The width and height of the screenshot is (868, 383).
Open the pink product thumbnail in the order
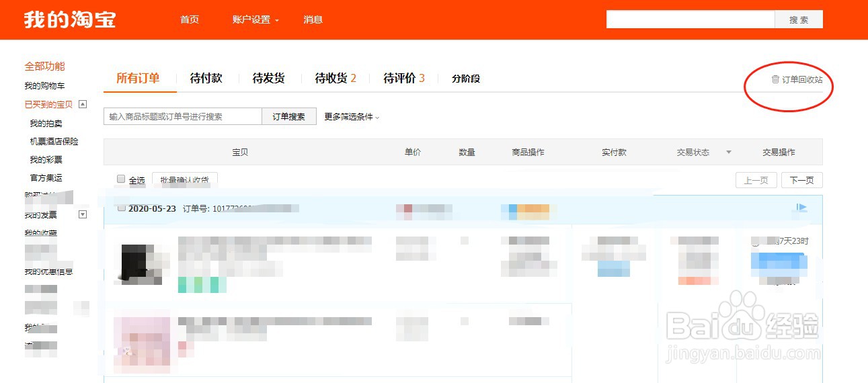pyautogui.click(x=143, y=345)
